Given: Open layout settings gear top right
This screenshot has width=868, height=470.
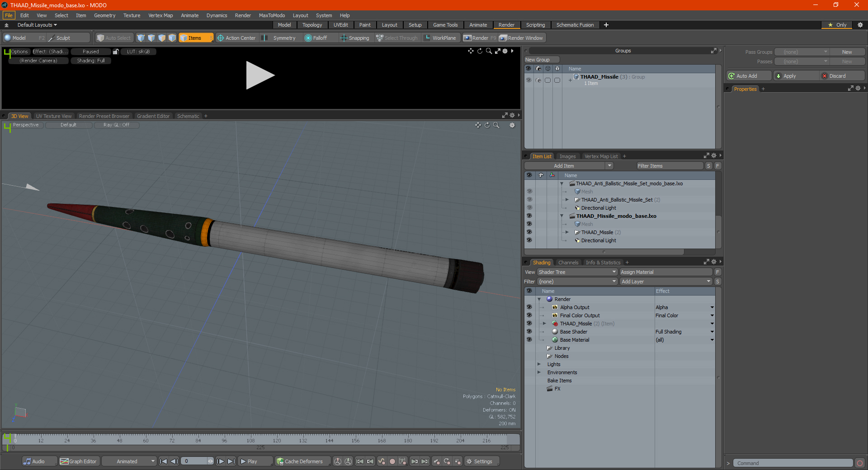Looking at the screenshot, I should click(x=860, y=25).
